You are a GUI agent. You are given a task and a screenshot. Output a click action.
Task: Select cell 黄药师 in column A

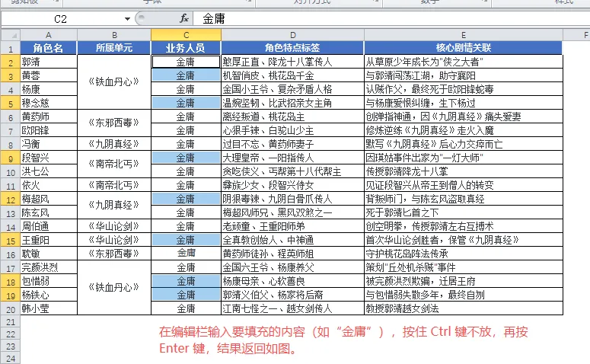point(49,117)
